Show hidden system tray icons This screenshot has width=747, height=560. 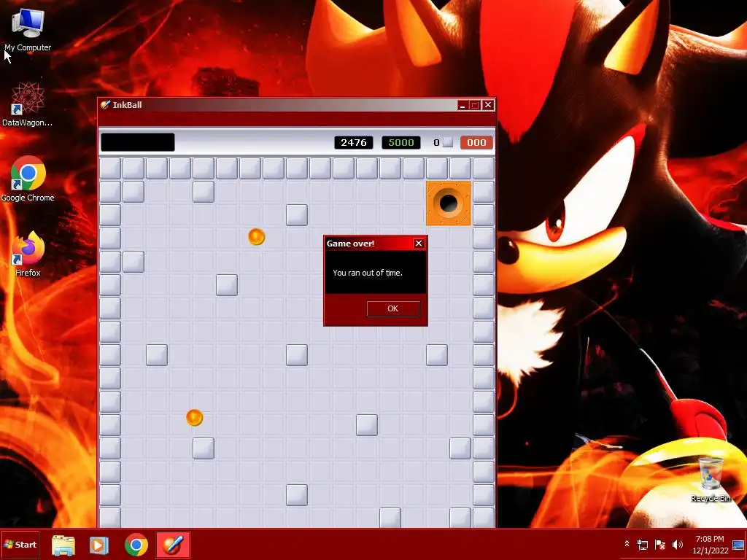[x=627, y=544]
